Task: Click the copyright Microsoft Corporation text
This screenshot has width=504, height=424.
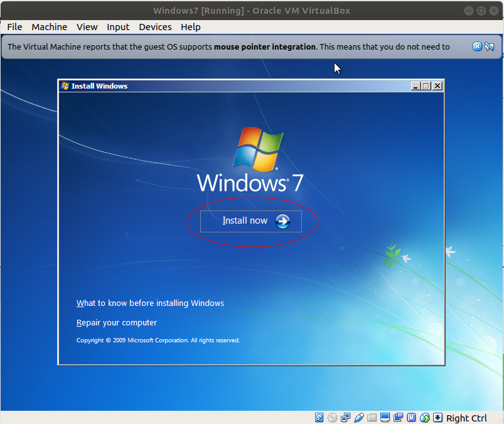Action: click(x=158, y=340)
